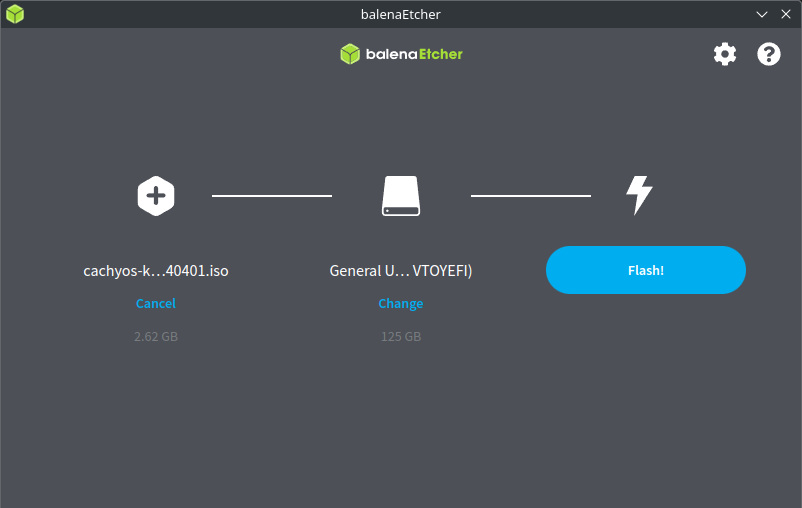802x508 pixels.
Task: Click the green cube logo beside balenaEtcher text
Action: pos(349,54)
